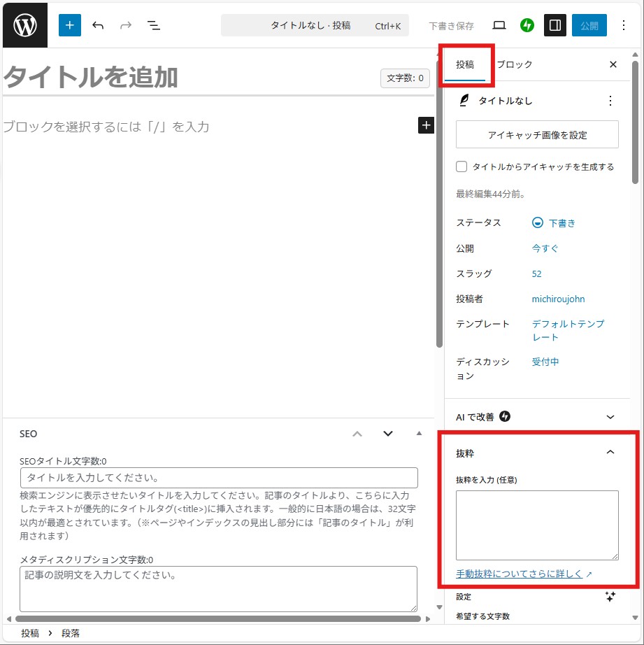Open the green Jetpack lightning icon

click(x=527, y=25)
